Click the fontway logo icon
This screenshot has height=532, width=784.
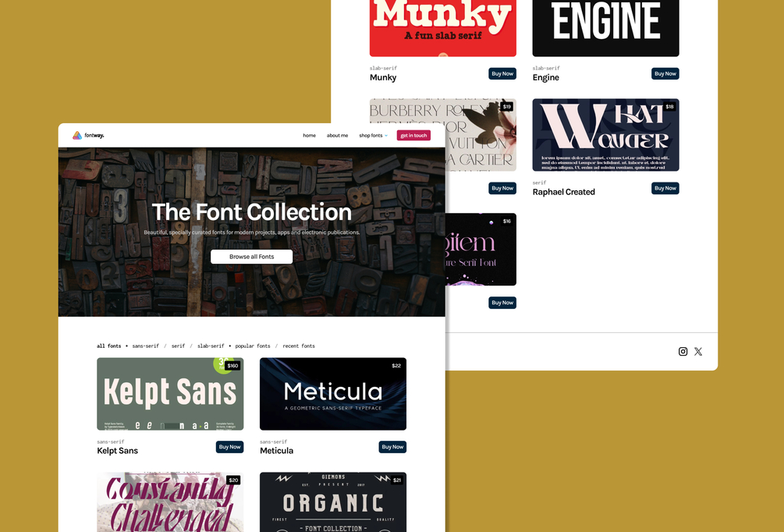click(77, 136)
